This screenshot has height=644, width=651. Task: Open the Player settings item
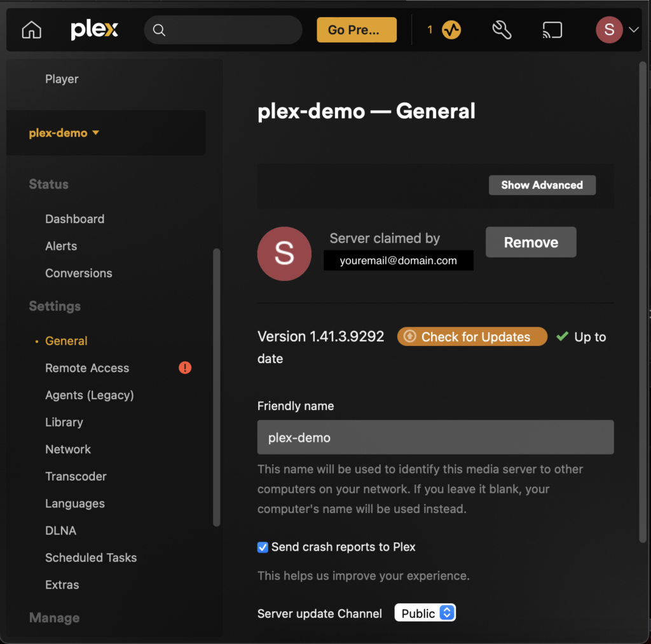[x=62, y=79]
